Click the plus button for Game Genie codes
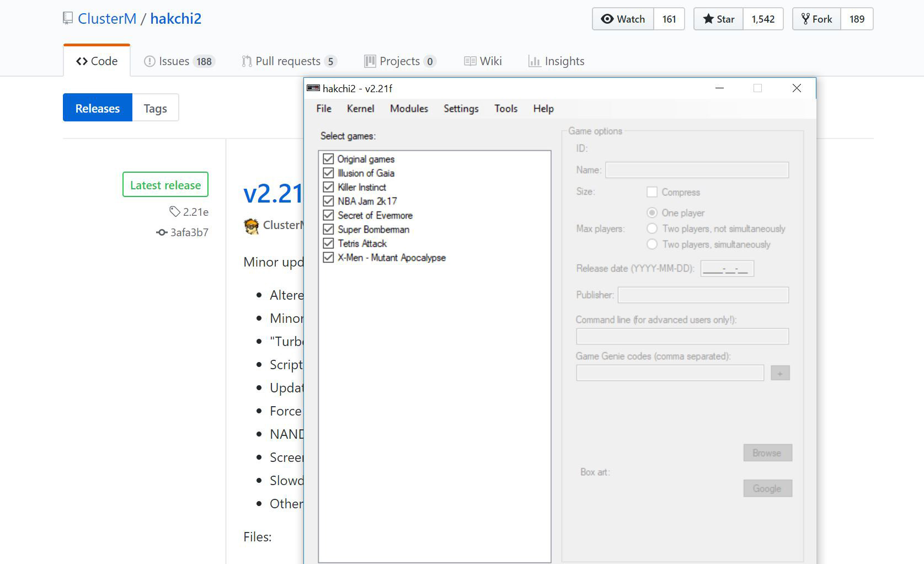The height and width of the screenshot is (564, 924). 780,373
